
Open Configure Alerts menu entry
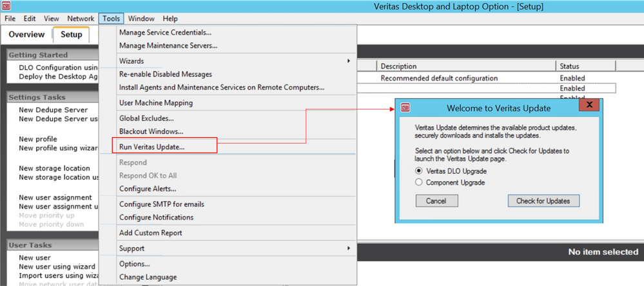coord(148,189)
